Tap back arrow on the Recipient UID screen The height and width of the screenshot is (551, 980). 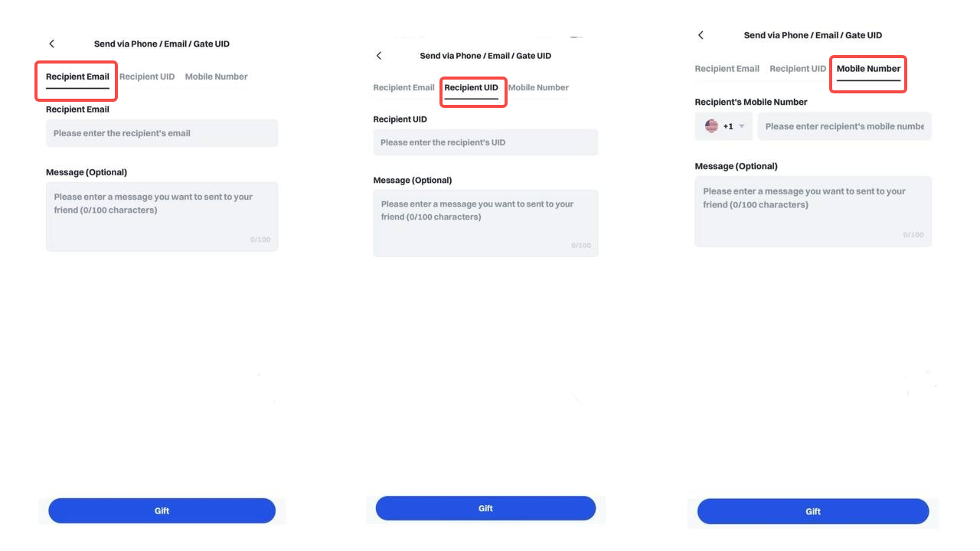click(x=379, y=56)
